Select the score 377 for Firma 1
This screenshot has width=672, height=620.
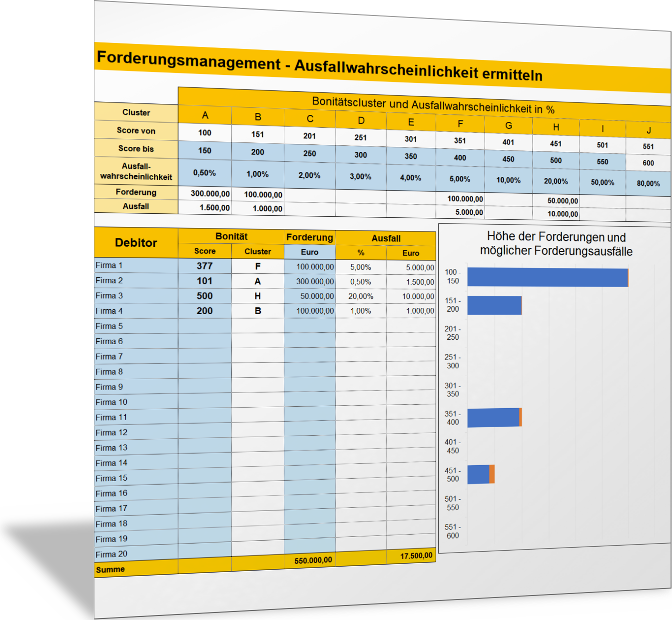click(x=205, y=266)
